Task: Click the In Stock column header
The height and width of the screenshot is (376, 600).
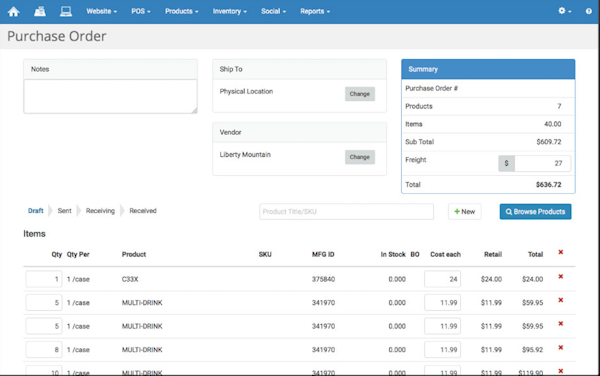Action: click(x=393, y=254)
